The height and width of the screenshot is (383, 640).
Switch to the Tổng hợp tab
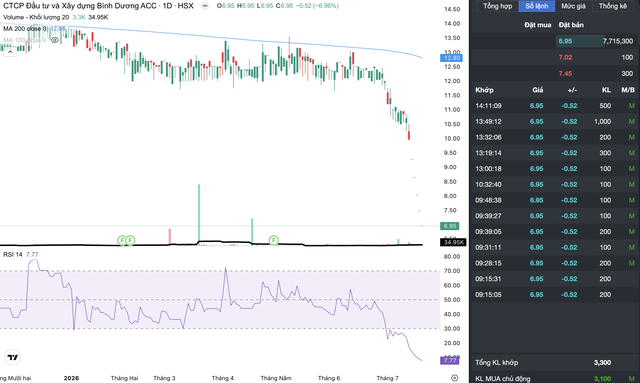pyautogui.click(x=497, y=6)
